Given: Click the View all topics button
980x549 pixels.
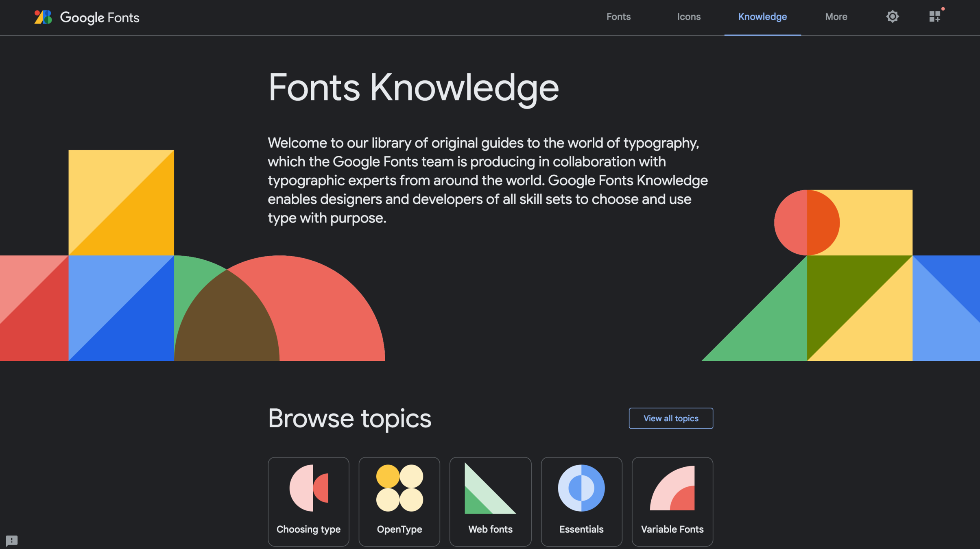Looking at the screenshot, I should 671,418.
